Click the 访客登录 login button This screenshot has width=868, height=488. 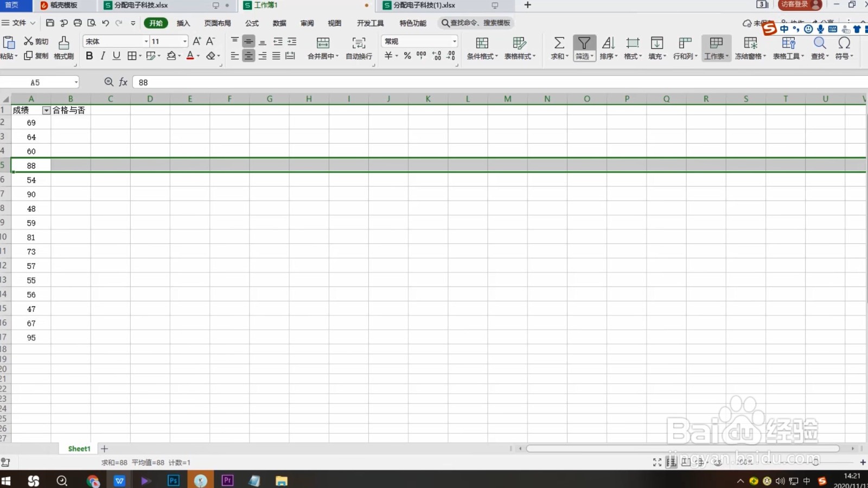pos(800,5)
